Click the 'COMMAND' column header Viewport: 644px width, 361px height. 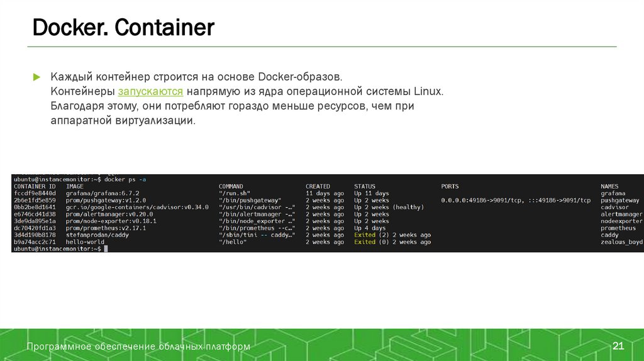pyautogui.click(x=231, y=186)
